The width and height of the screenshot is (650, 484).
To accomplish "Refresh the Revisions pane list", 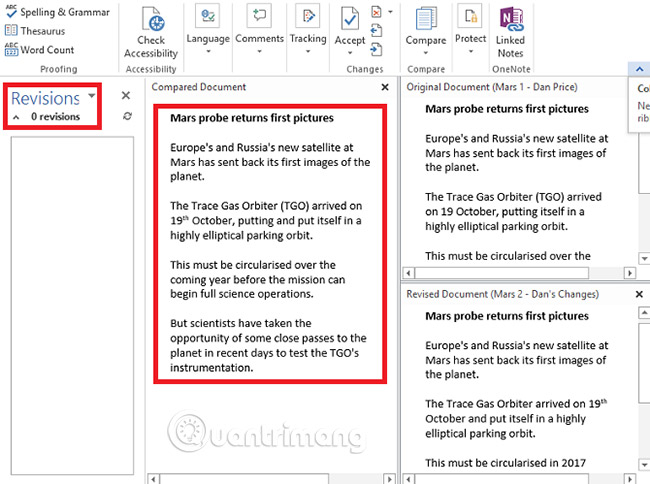I will pyautogui.click(x=127, y=116).
